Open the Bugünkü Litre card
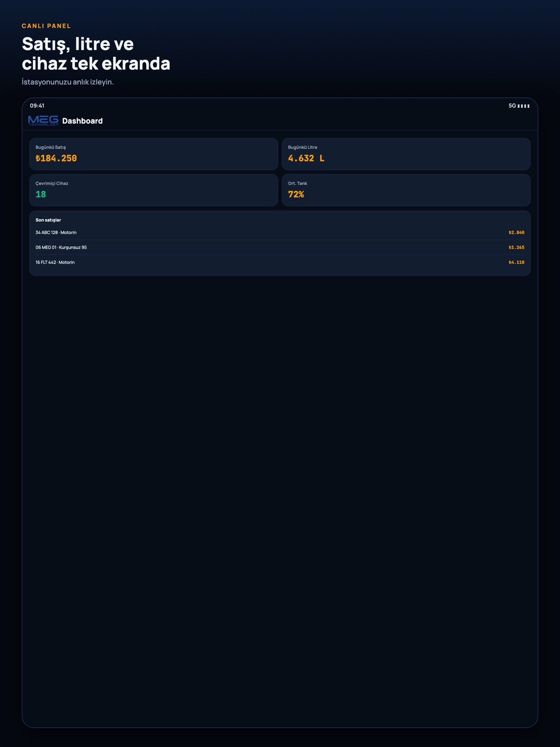The height and width of the screenshot is (747, 560). [x=406, y=154]
